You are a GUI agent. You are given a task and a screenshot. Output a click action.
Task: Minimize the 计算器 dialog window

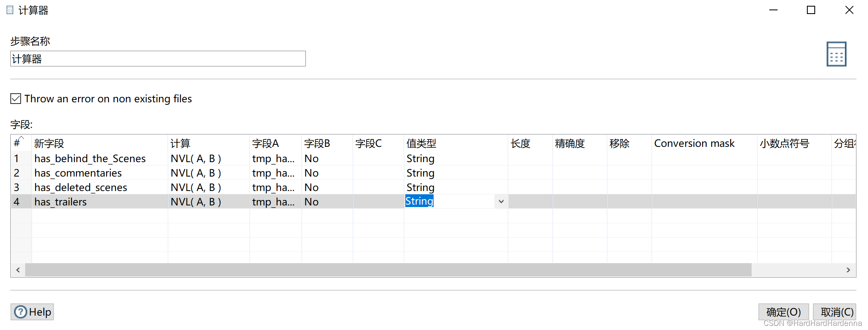(x=773, y=10)
